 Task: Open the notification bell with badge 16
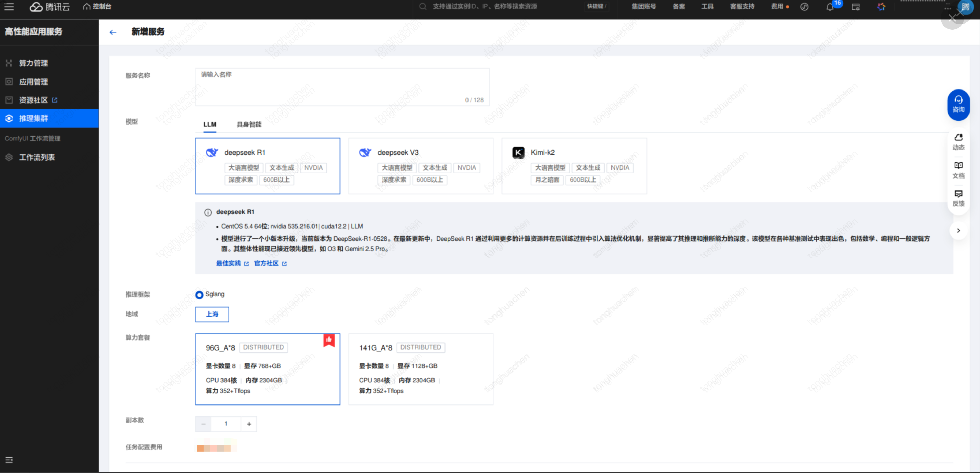830,7
